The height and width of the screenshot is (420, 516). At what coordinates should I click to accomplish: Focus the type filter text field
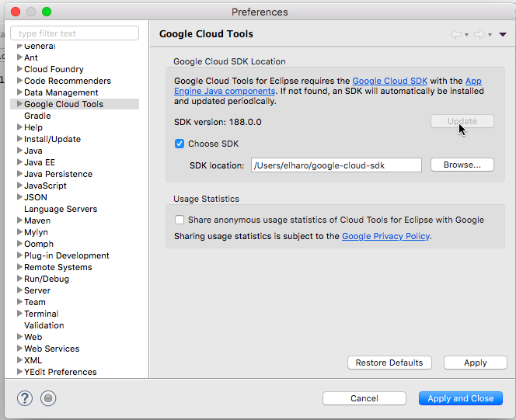pyautogui.click(x=75, y=33)
